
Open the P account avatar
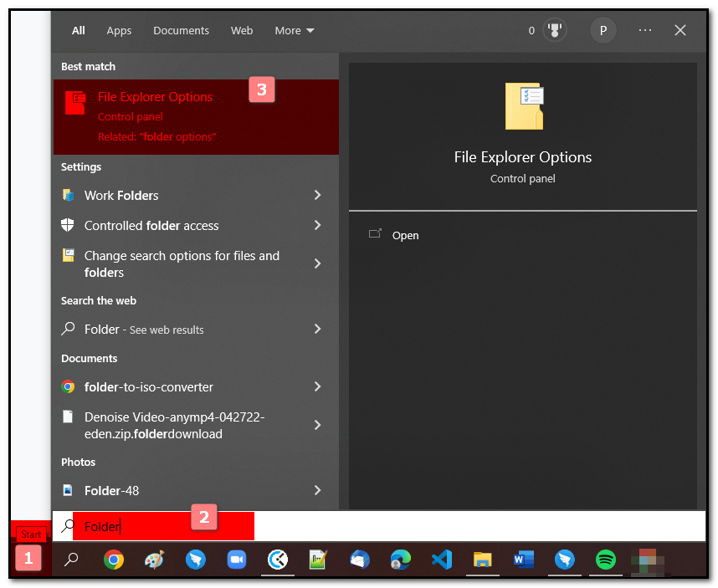tap(603, 30)
